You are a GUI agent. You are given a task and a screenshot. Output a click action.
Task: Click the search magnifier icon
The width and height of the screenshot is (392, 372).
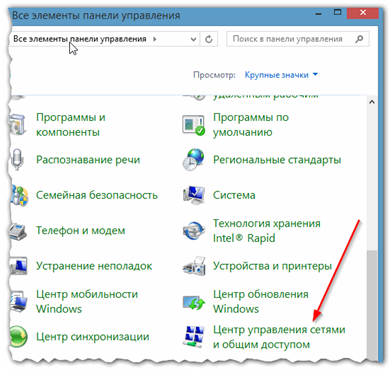359,39
